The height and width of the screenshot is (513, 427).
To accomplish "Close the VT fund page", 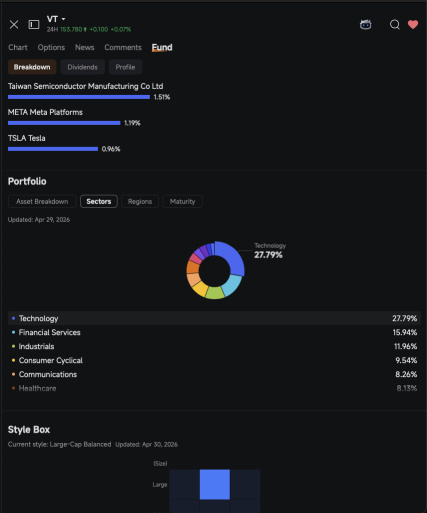I will click(x=14, y=24).
